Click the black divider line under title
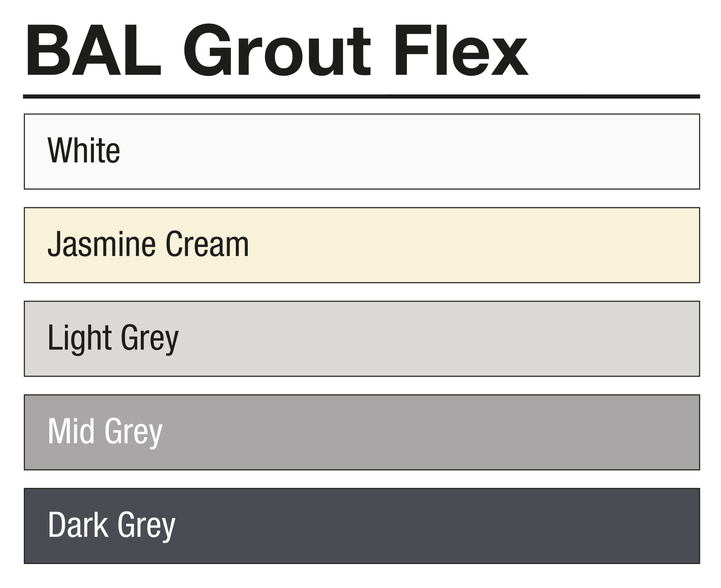The width and height of the screenshot is (721, 588). pyautogui.click(x=362, y=97)
